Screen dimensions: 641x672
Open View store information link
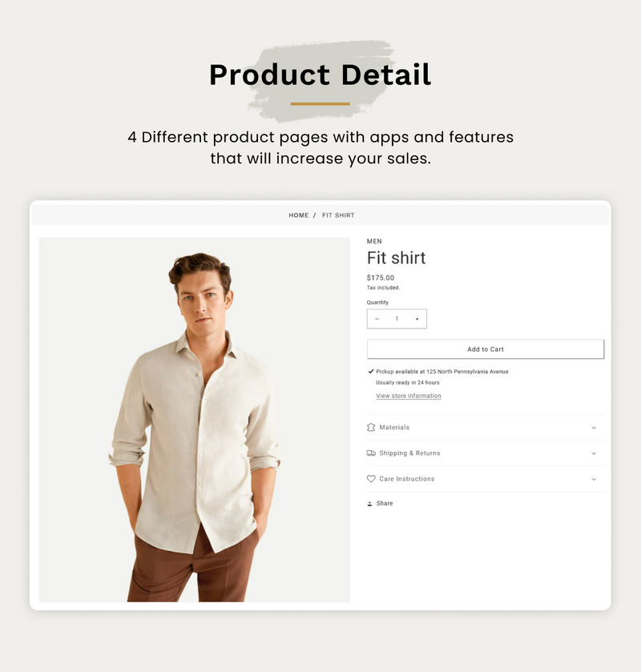(x=408, y=396)
